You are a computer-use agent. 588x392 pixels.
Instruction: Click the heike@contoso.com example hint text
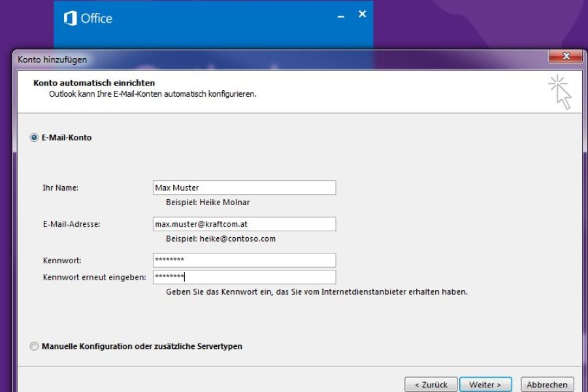coord(220,239)
